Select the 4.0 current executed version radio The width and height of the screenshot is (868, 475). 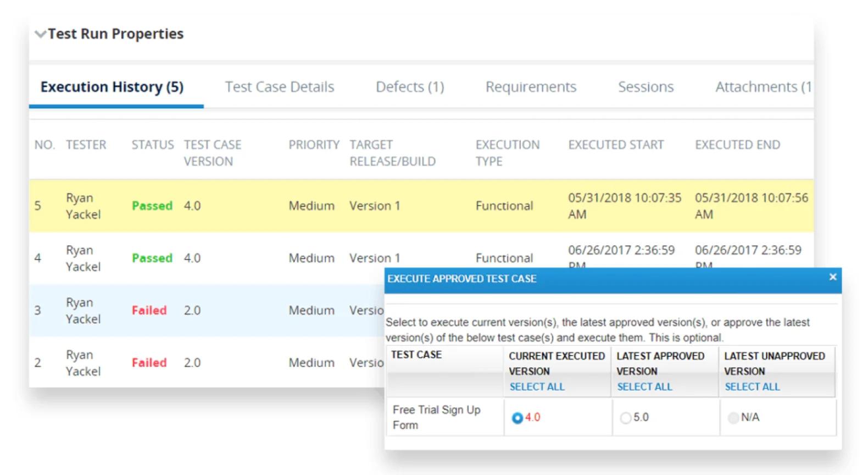click(517, 418)
